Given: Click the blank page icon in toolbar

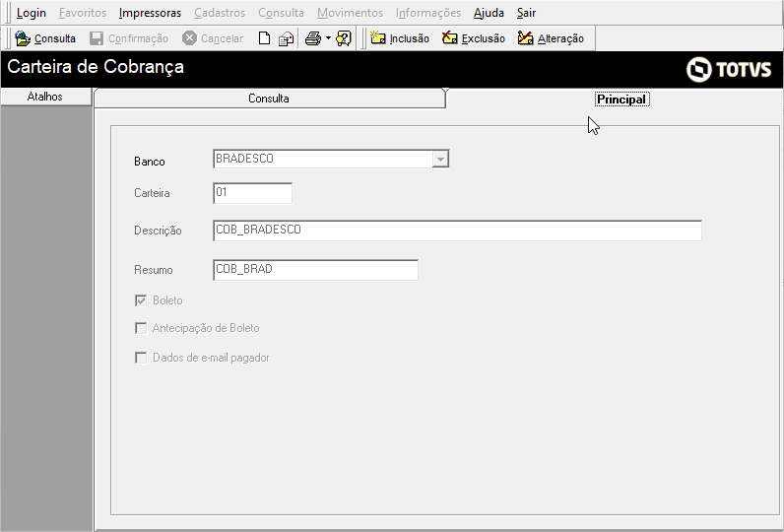Looking at the screenshot, I should 264,38.
